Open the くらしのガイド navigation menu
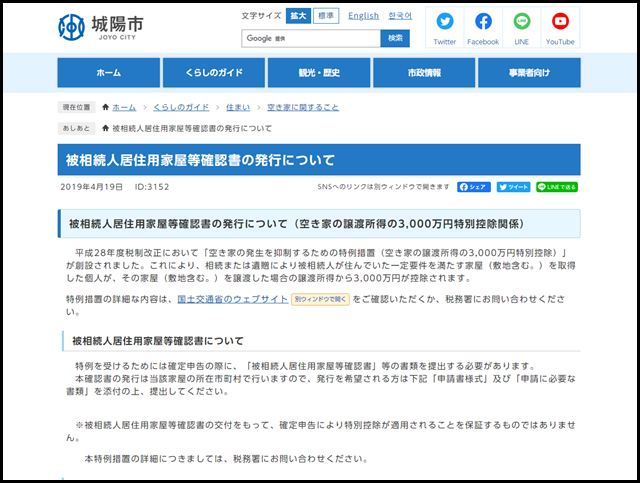The image size is (640, 483). click(214, 73)
